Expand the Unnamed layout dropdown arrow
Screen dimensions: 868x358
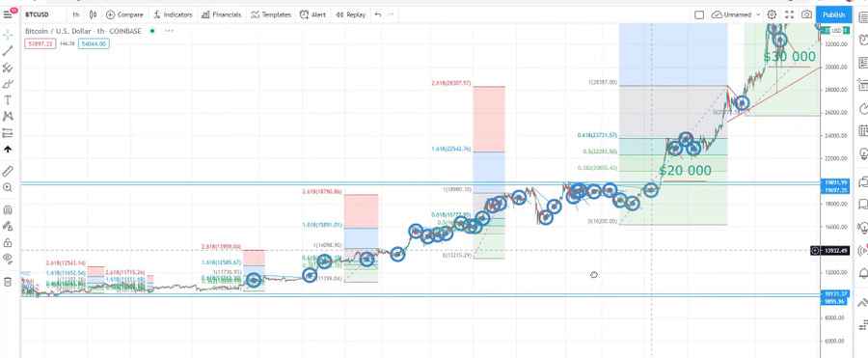tap(758, 15)
